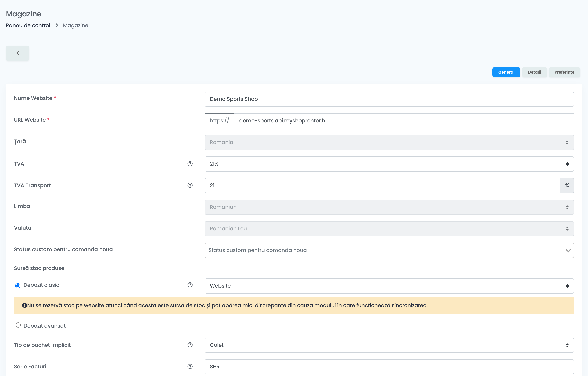Open the TVA 21% dropdown
Screen dimensions: 588x376
click(389, 164)
